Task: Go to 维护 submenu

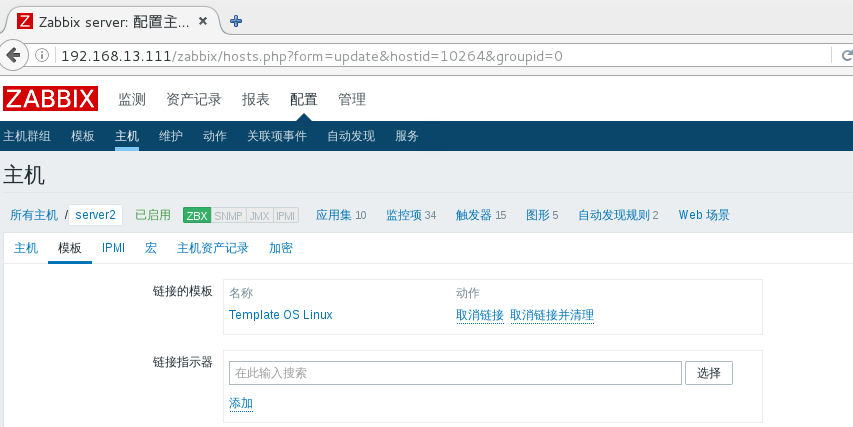Action: pos(171,136)
